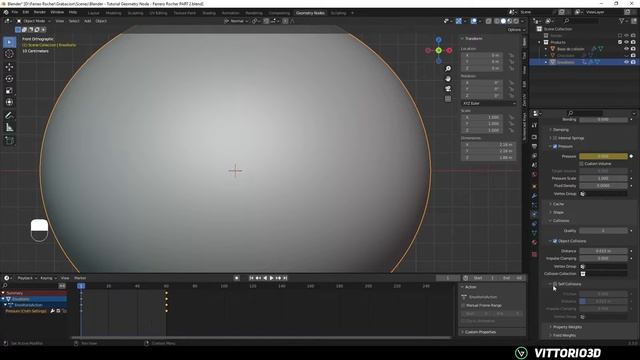Click the Pressure Scale value field
640x360 pixels.
pos(603,178)
